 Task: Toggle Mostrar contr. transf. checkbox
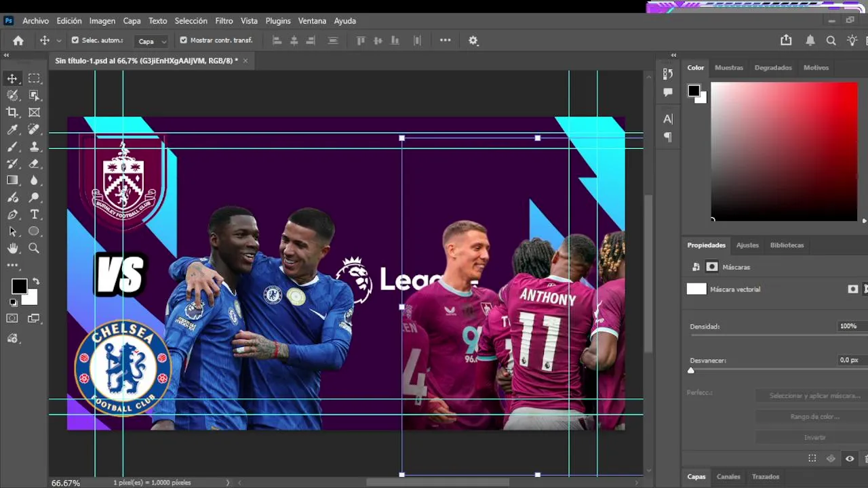click(183, 40)
